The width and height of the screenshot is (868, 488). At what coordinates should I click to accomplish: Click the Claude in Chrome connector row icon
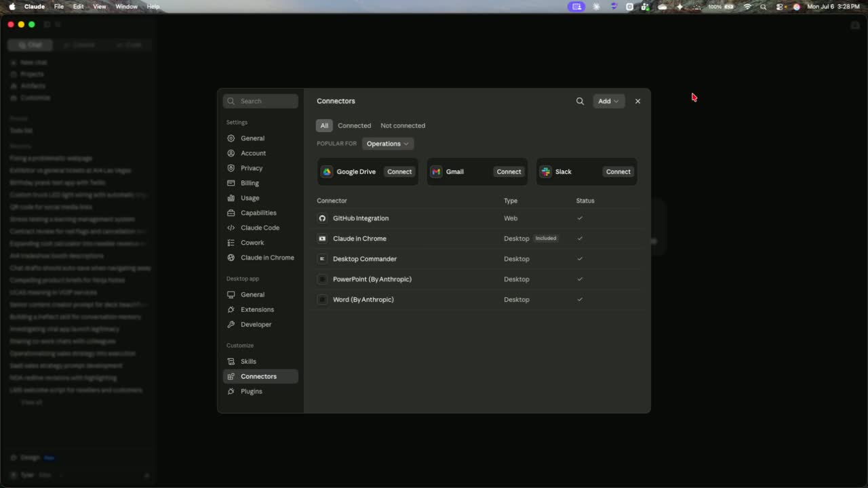322,239
